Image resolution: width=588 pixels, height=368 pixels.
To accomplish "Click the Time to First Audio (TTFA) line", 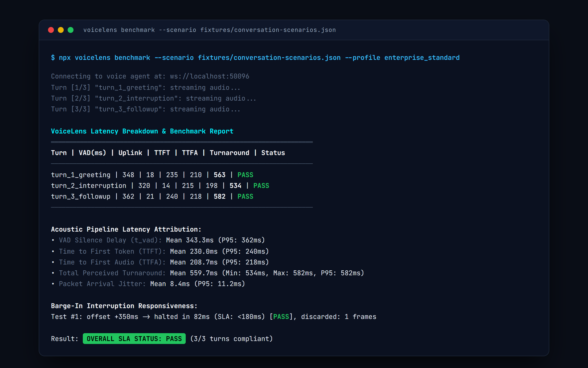I will pyautogui.click(x=160, y=262).
